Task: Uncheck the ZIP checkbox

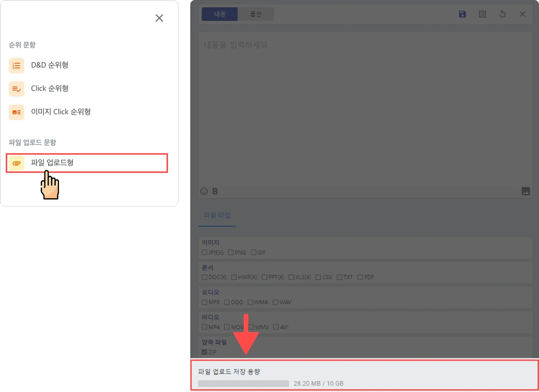Action: click(x=204, y=352)
